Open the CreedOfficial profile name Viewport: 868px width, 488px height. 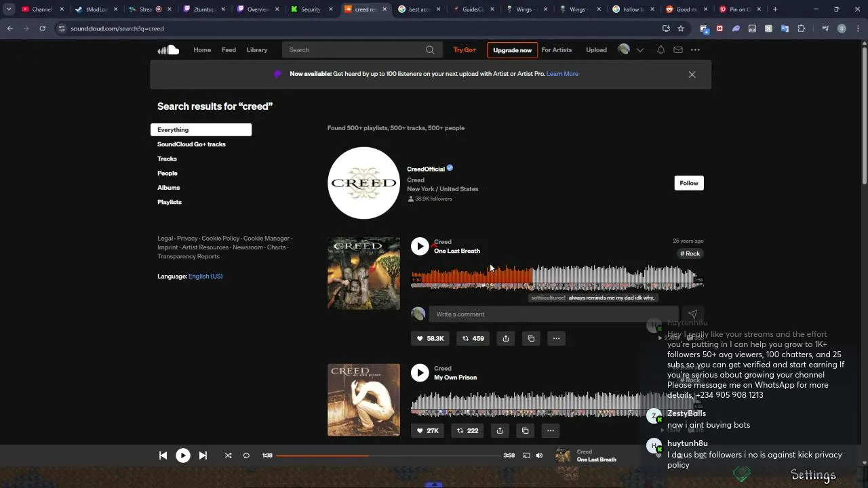tap(426, 169)
